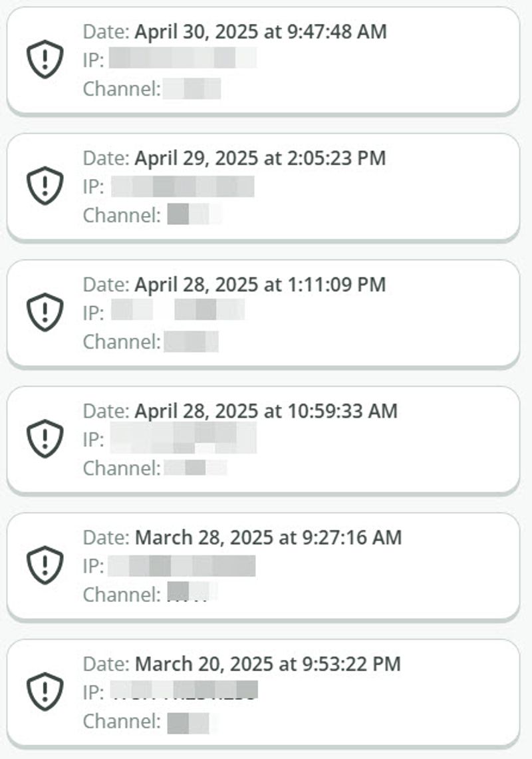Click the shield icon beside April 28 1:11:09 PM
This screenshot has width=532, height=759.
tap(45, 312)
